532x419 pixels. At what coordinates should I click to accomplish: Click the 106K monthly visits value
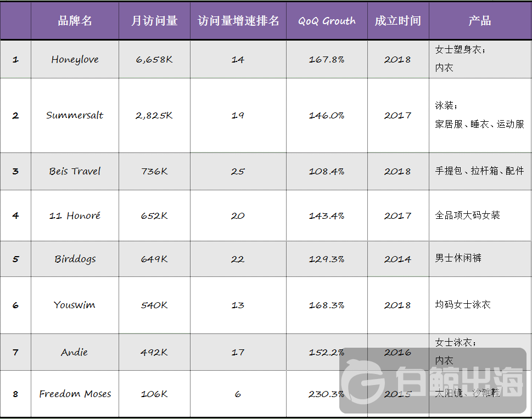click(154, 394)
